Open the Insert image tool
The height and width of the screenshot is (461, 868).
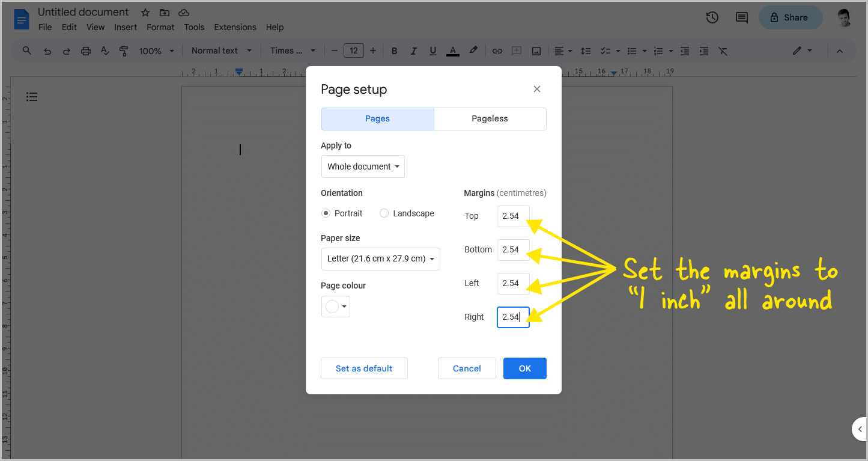[x=536, y=50]
